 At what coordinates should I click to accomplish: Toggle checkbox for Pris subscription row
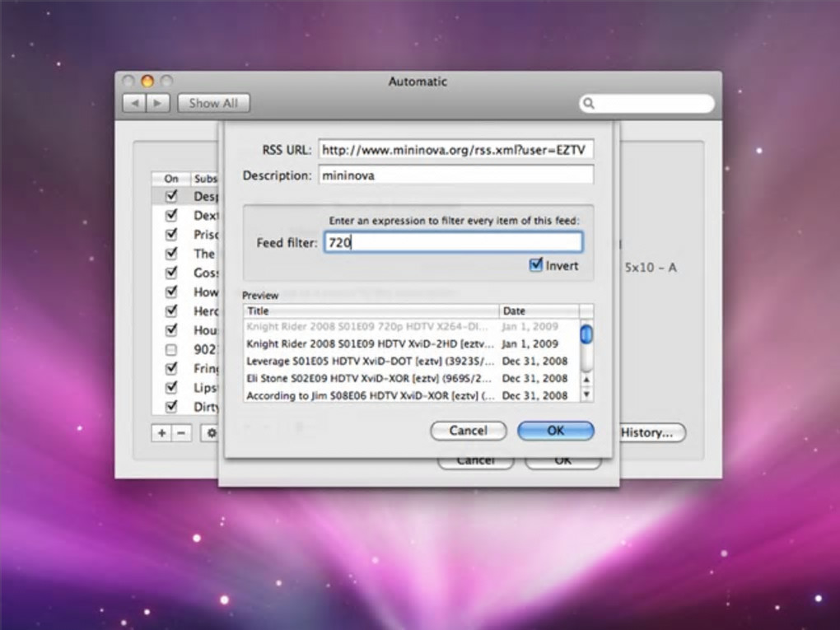click(x=171, y=234)
